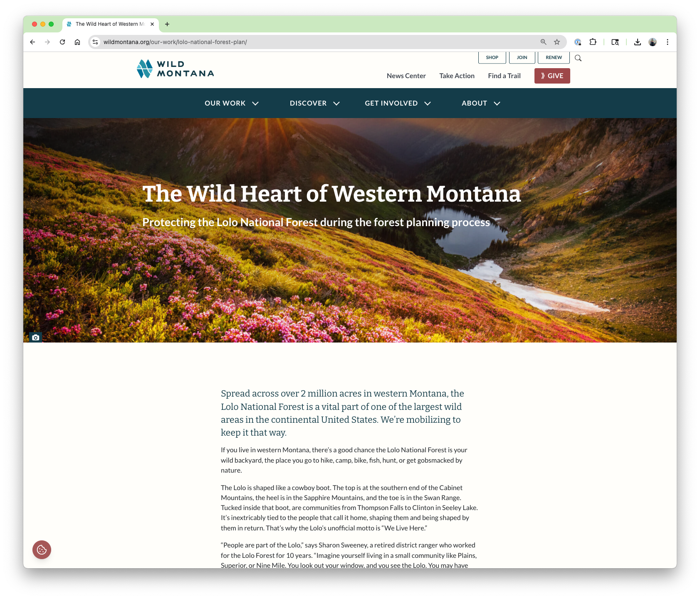Click the Wild Montana logo
The image size is (700, 599).
pos(175,69)
